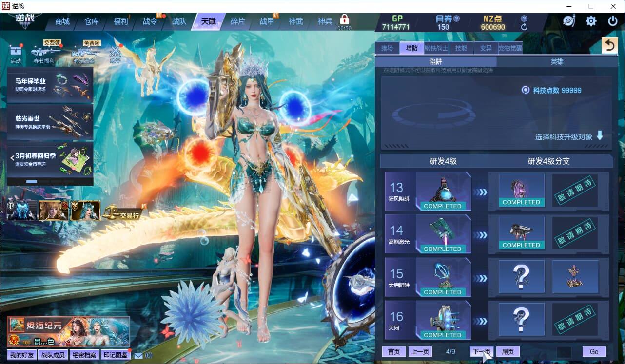This screenshot has width=625, height=364.
Task: Select the 陷阱 traps sub-tab
Action: point(436,62)
